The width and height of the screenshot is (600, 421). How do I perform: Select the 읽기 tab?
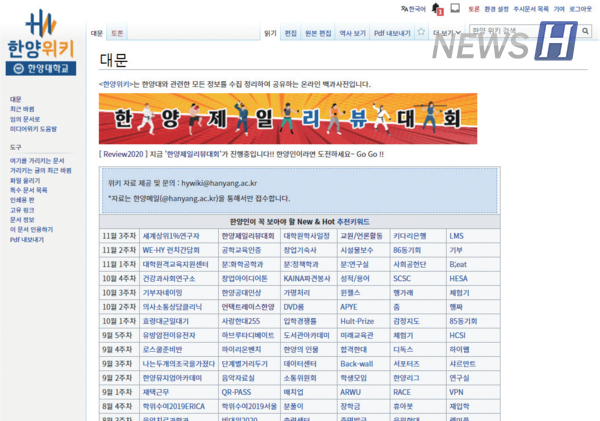(270, 33)
